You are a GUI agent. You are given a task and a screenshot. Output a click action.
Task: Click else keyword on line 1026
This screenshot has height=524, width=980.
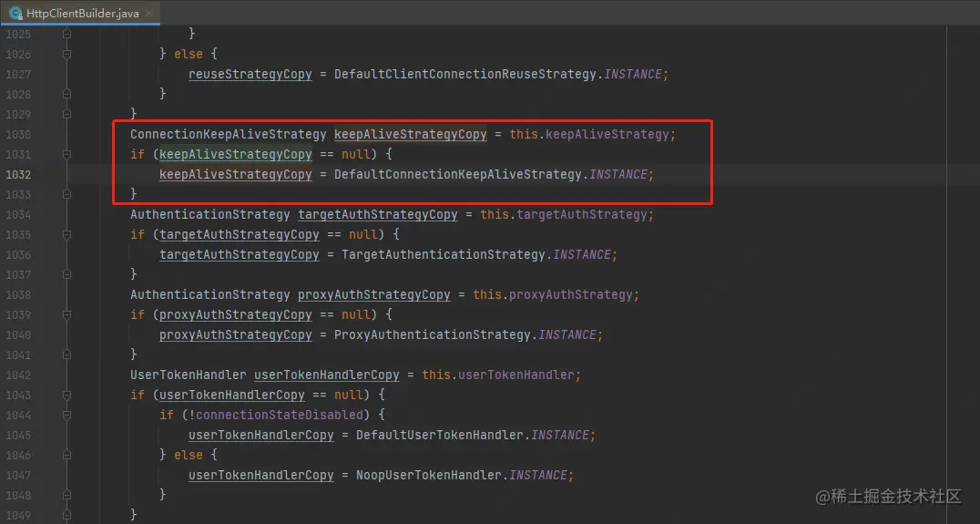pos(189,54)
